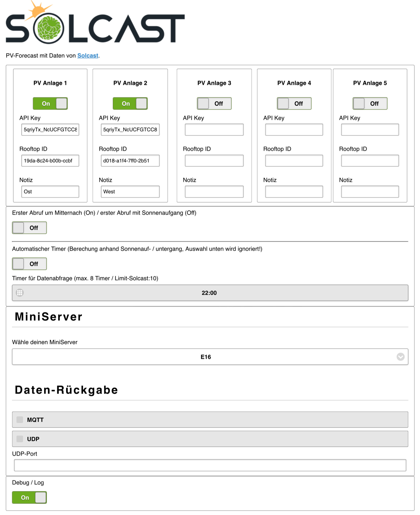Disable the Debug / Log switch

29,498
